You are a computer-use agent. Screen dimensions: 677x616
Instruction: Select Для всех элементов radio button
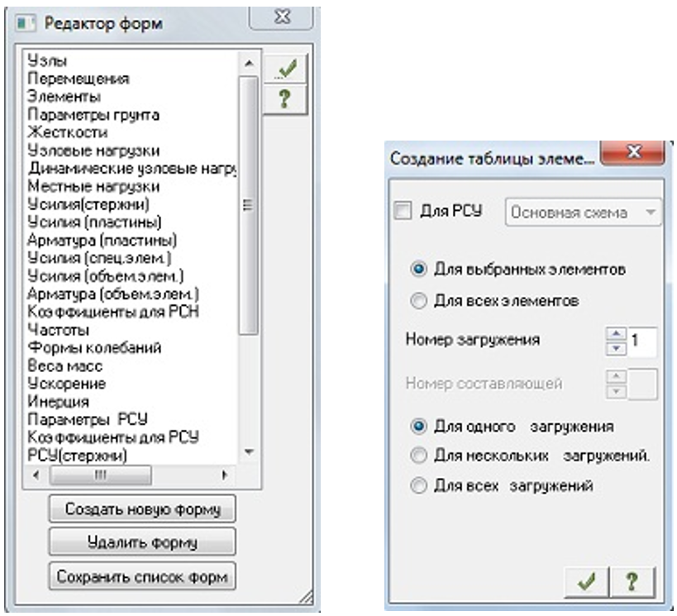[418, 301]
